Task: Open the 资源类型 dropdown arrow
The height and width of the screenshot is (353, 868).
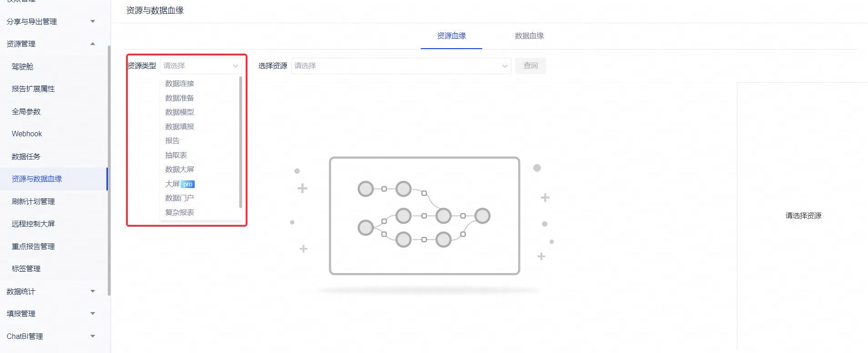Action: pyautogui.click(x=235, y=66)
